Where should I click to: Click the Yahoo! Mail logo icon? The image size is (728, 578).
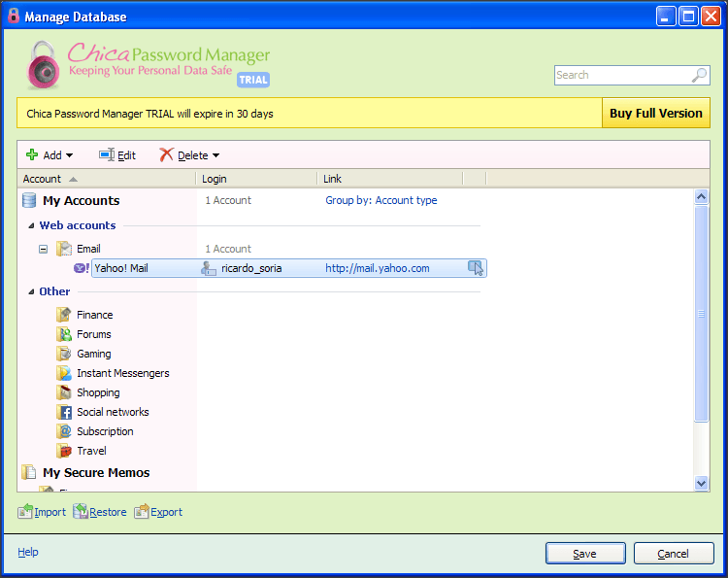[82, 268]
